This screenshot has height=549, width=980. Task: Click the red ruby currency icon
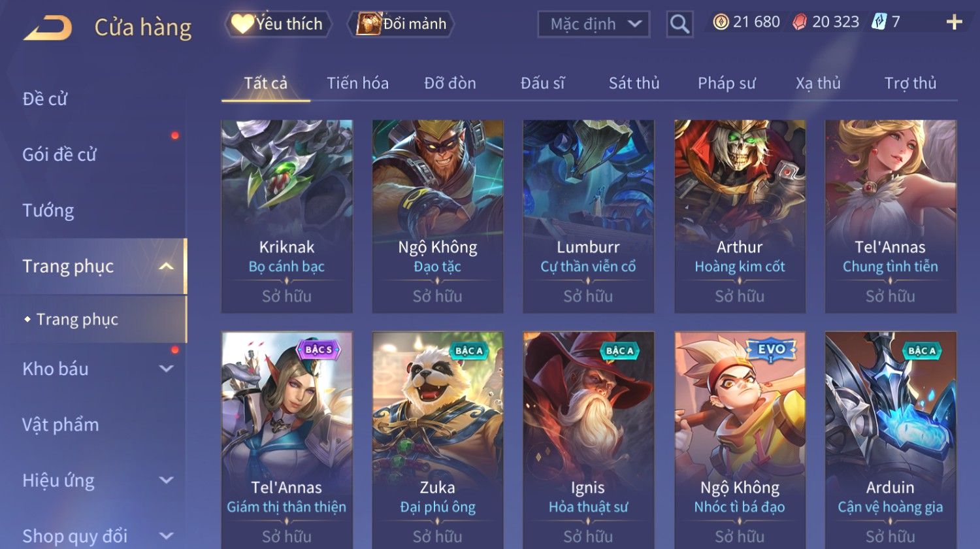(800, 22)
